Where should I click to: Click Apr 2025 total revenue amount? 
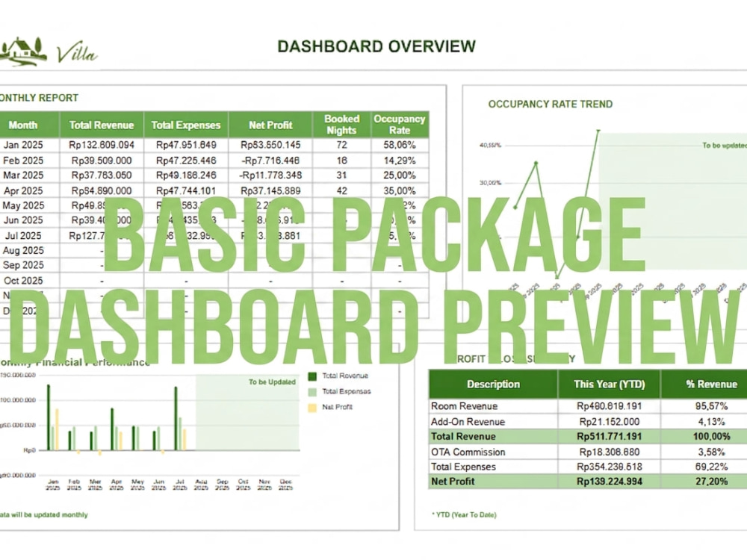pos(102,190)
